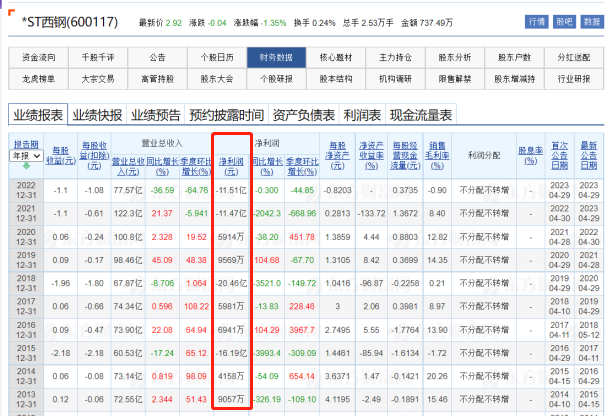Switch to the 资产负债表 tab
Viewport: 607px width, 417px height.
[304, 115]
